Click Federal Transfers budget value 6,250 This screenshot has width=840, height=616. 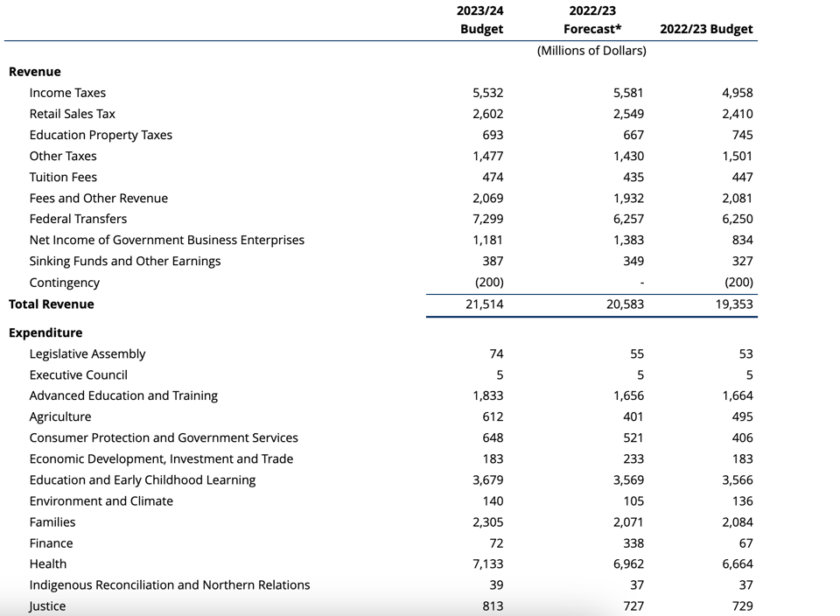coord(737,219)
